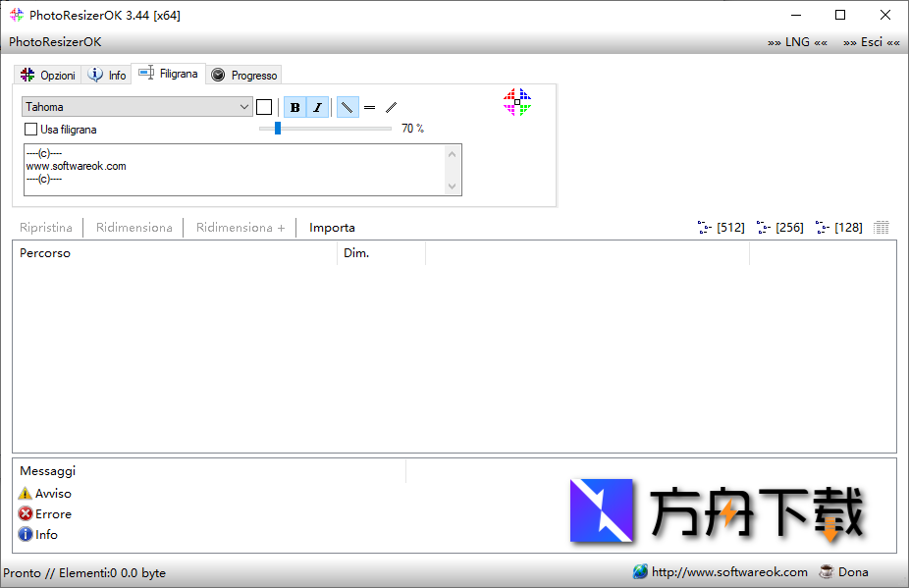Toggle italic watermark text
909x588 pixels.
pyautogui.click(x=317, y=107)
